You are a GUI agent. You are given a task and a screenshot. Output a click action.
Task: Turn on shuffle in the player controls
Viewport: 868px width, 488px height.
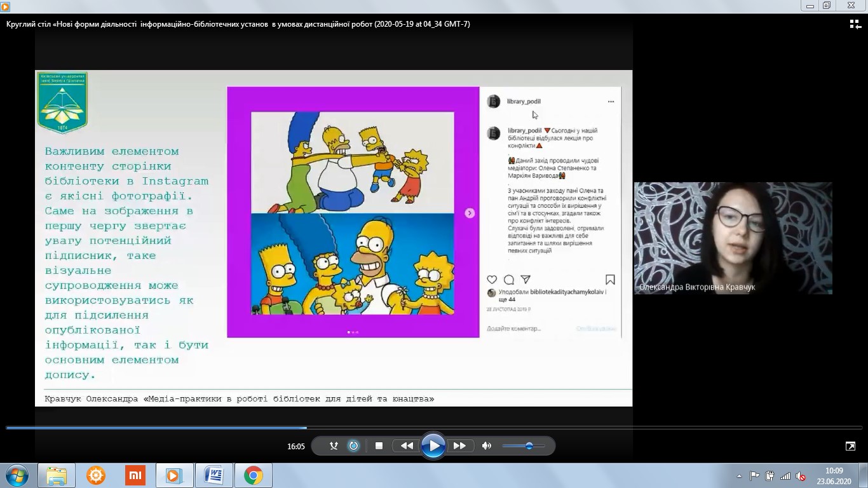pos(334,446)
